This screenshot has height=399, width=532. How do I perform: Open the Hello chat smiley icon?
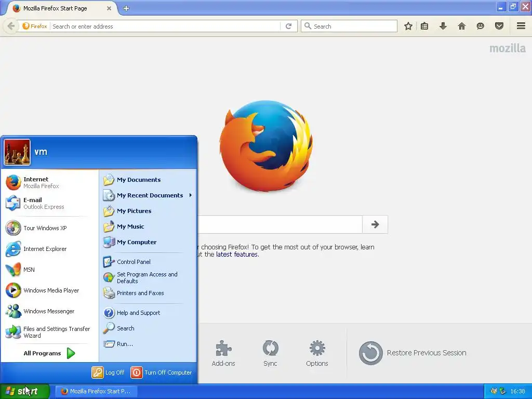(480, 26)
